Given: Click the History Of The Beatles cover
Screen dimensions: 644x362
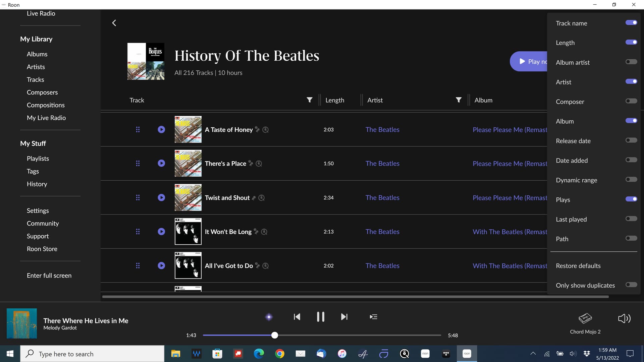Looking at the screenshot, I should [x=146, y=61].
